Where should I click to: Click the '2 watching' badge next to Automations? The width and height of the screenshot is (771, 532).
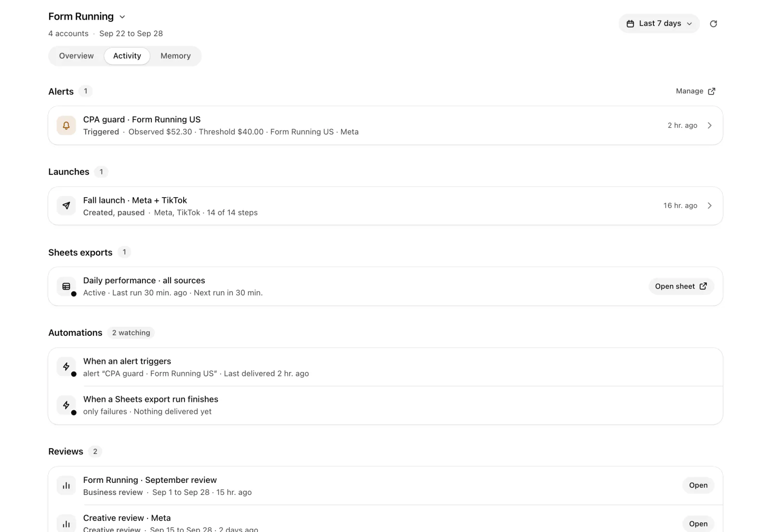click(x=131, y=332)
